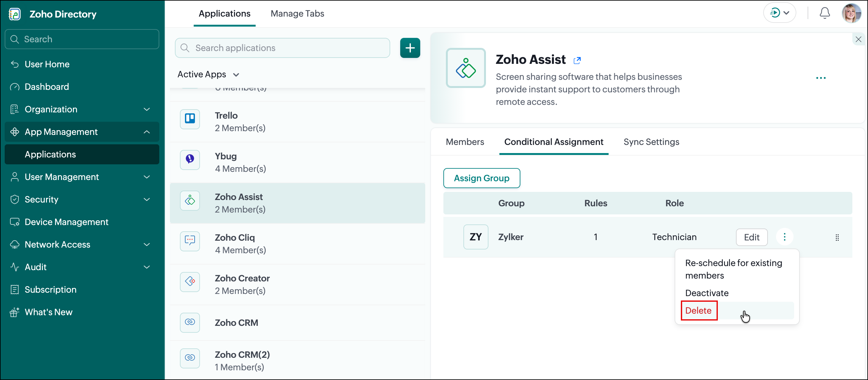Image resolution: width=868 pixels, height=380 pixels.
Task: Select the Zoho CRM app icon
Action: coord(190,323)
